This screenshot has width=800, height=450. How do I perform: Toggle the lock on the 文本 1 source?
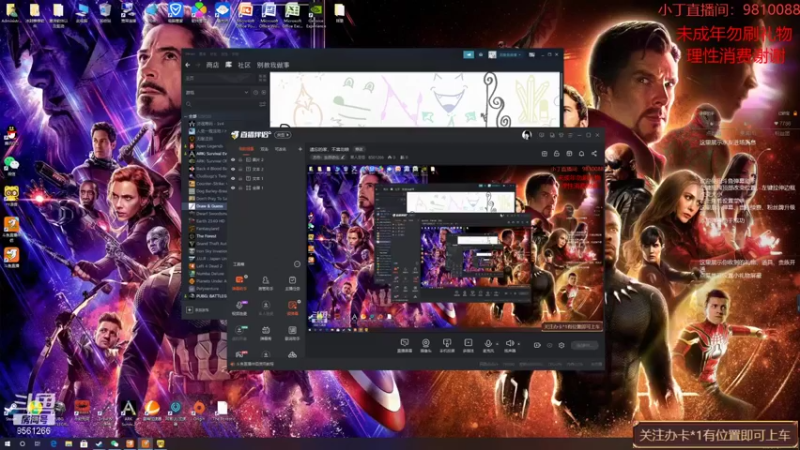click(x=241, y=179)
